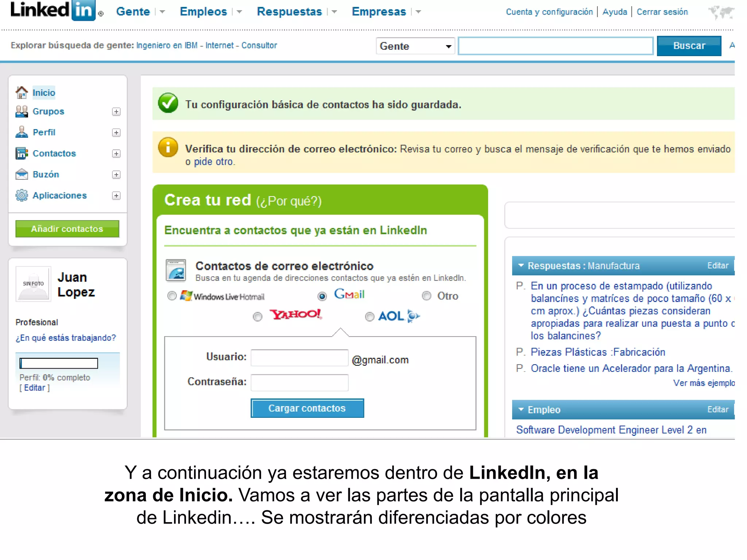Screen dimensions: 747x560
Task: Expand the Aplicaciones sidebar section
Action: (116, 196)
